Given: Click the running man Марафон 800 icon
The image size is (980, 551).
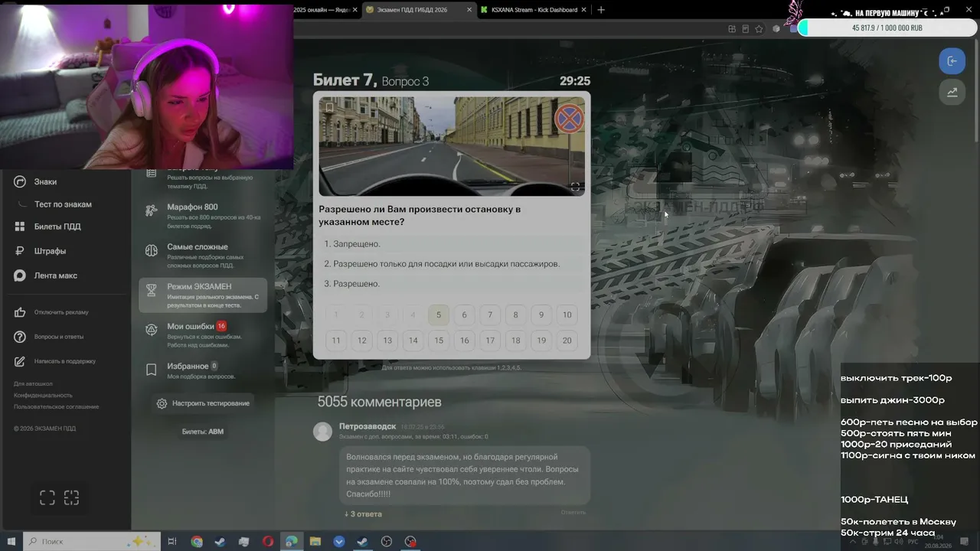Looking at the screenshot, I should pos(152,210).
